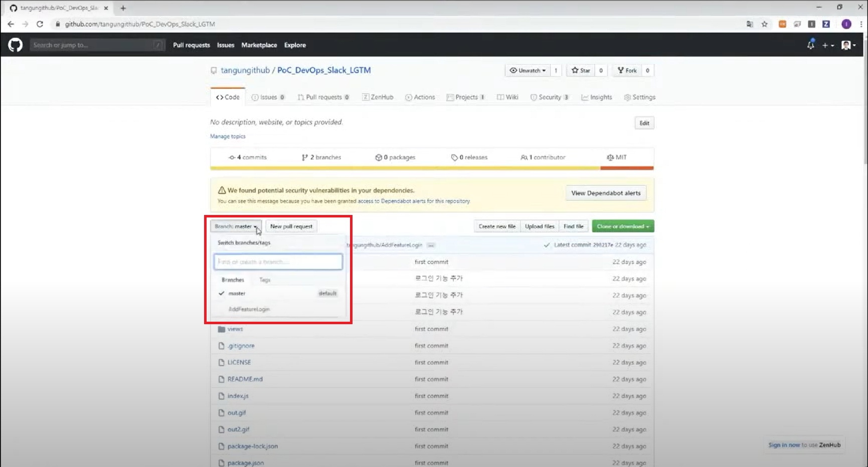Open the MIT license link

[x=617, y=157]
